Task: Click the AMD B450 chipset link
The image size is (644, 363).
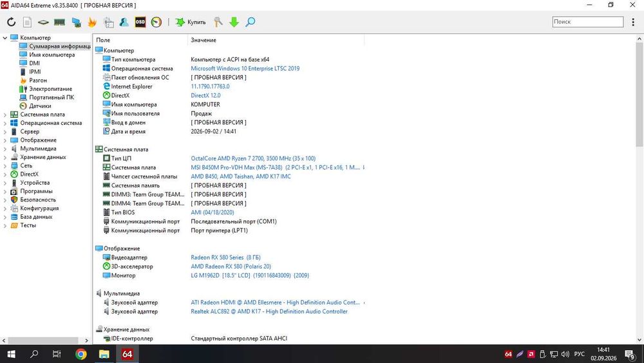Action: click(241, 176)
